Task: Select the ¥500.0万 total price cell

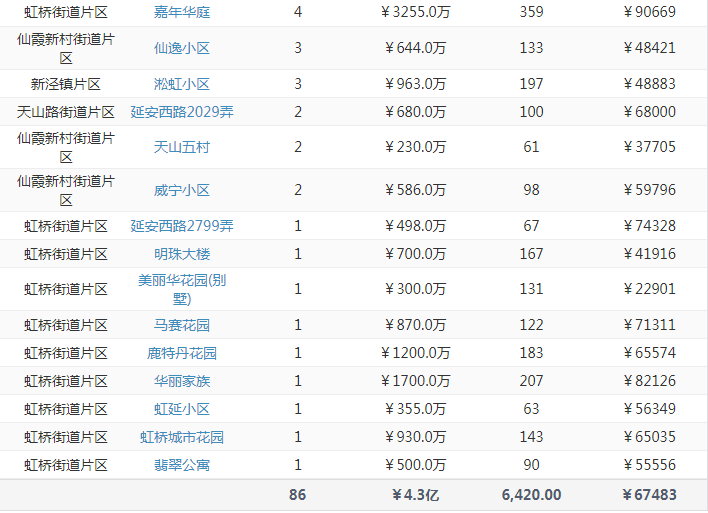Action: 415,465
